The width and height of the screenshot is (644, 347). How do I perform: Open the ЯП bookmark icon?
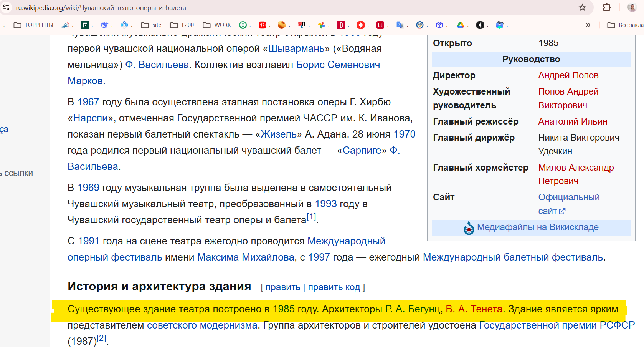(x=302, y=25)
